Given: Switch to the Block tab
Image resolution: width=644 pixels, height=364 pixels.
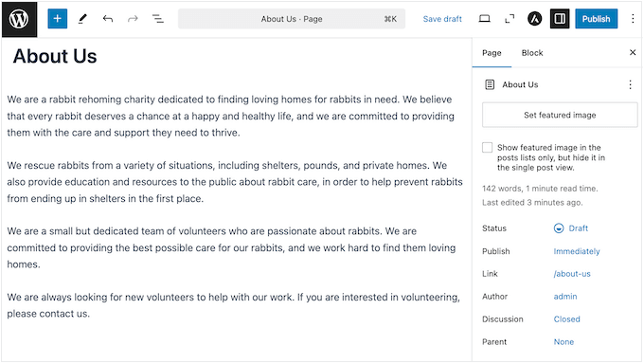Looking at the screenshot, I should pos(532,53).
